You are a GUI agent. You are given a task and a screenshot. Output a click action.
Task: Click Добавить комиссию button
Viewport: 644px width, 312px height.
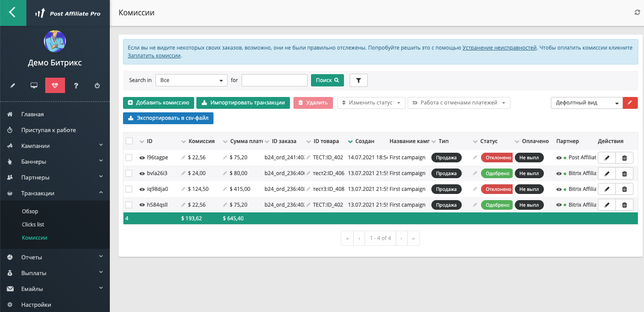tap(158, 103)
